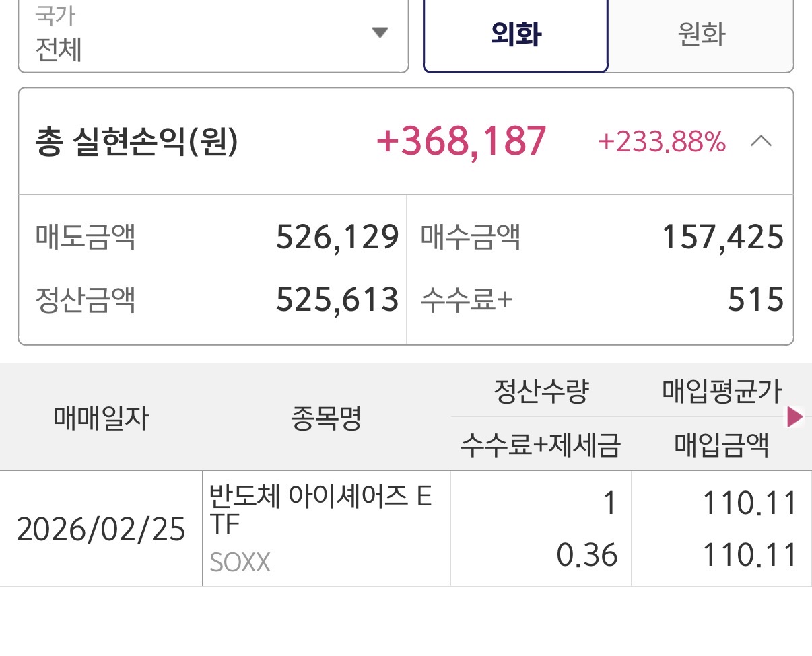Image resolution: width=812 pixels, height=656 pixels.
Task: Click the 매입평균가 column header
Action: coord(722,392)
